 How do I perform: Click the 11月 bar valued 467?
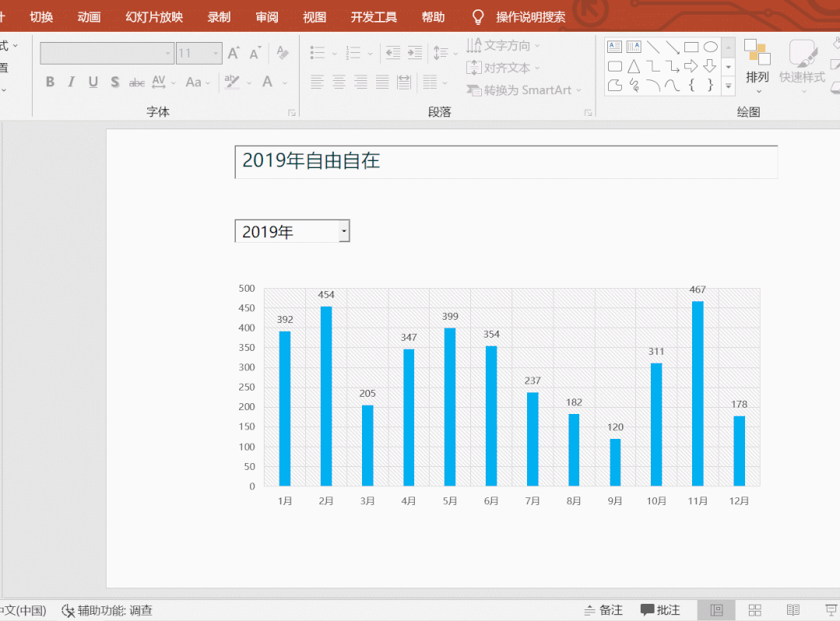(x=698, y=394)
